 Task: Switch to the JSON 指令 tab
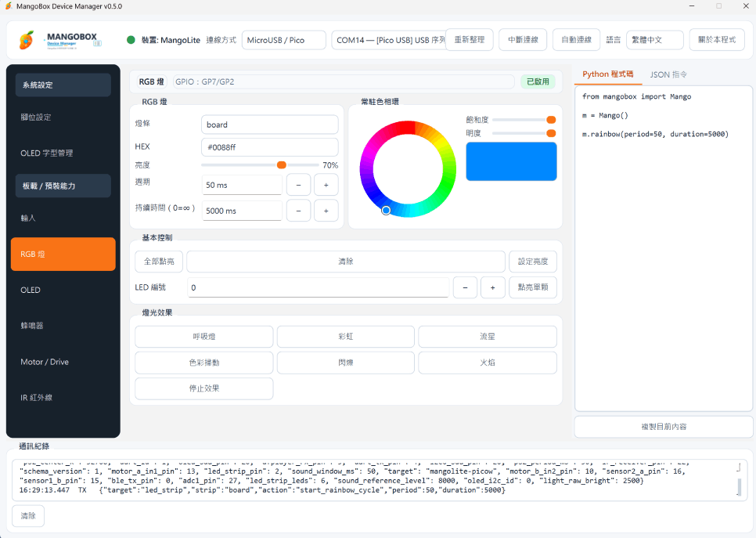668,74
